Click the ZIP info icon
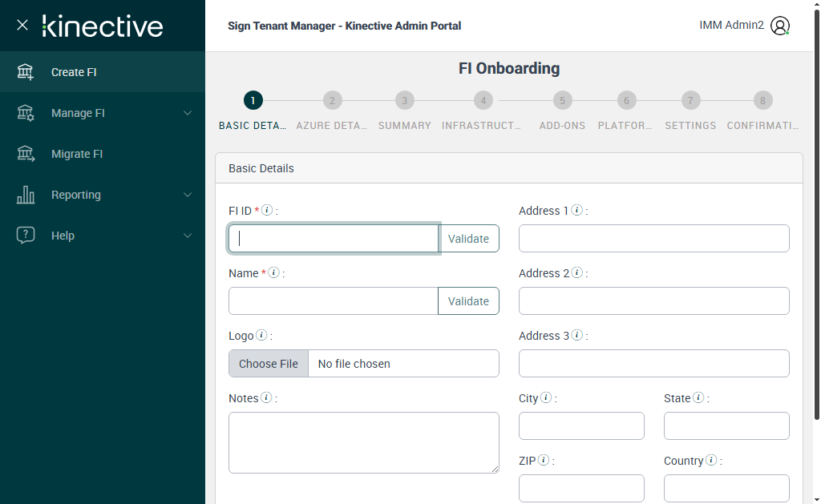821x504 pixels. (544, 460)
